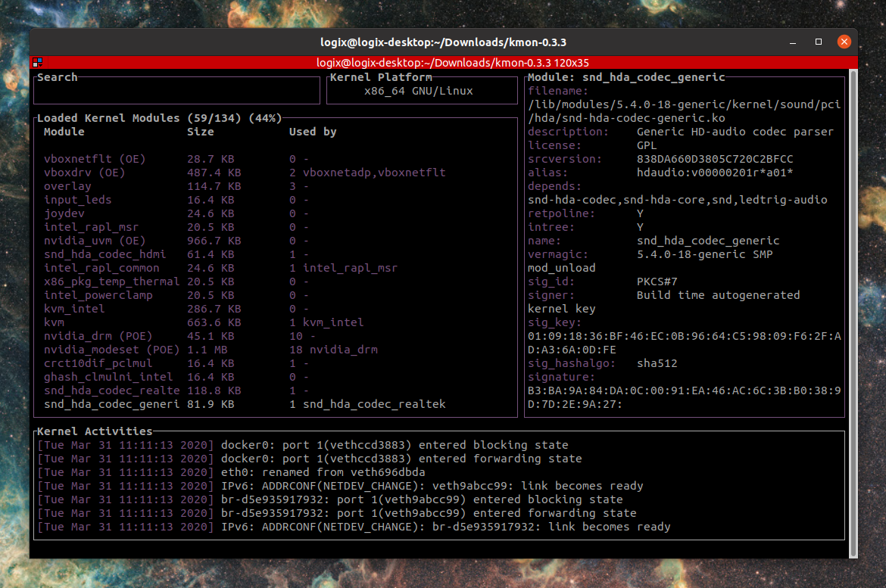Image resolution: width=886 pixels, height=588 pixels.
Task: Click the Used by column header
Action: pyautogui.click(x=313, y=131)
